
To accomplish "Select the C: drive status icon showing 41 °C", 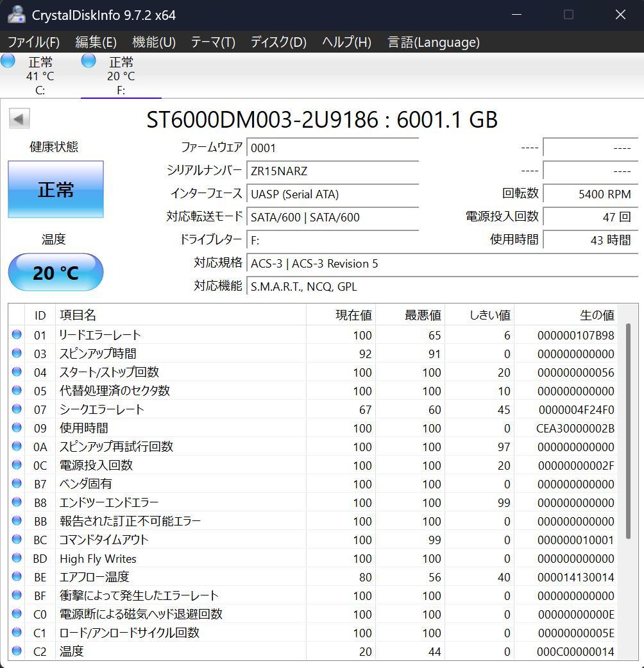I will (8, 60).
